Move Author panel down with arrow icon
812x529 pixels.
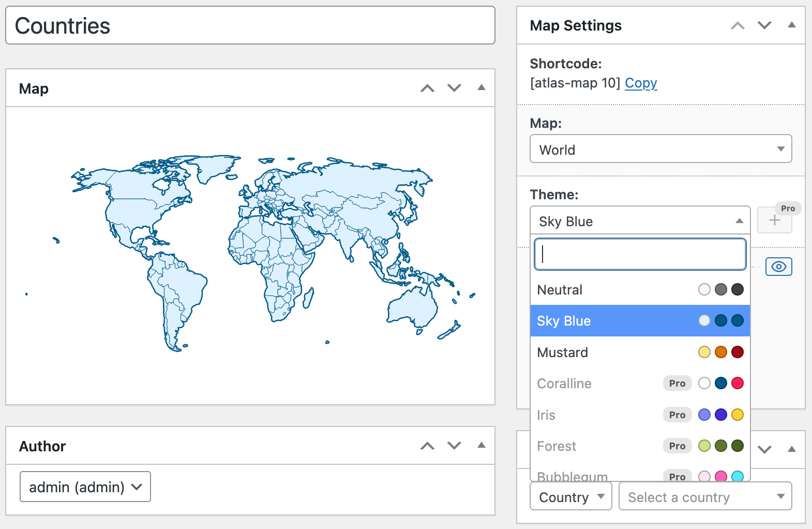click(x=454, y=446)
